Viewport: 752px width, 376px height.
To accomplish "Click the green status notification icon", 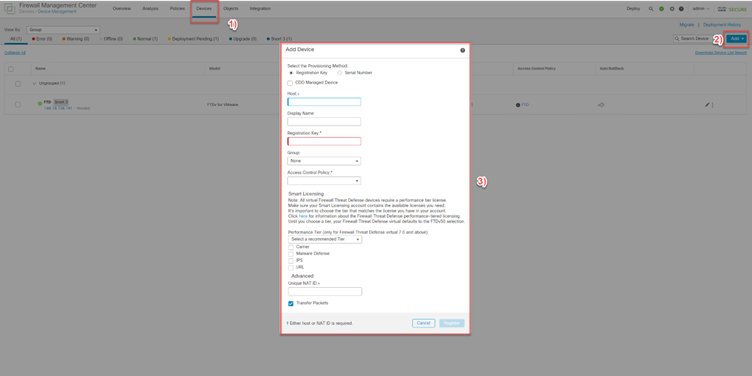I will tap(661, 9).
